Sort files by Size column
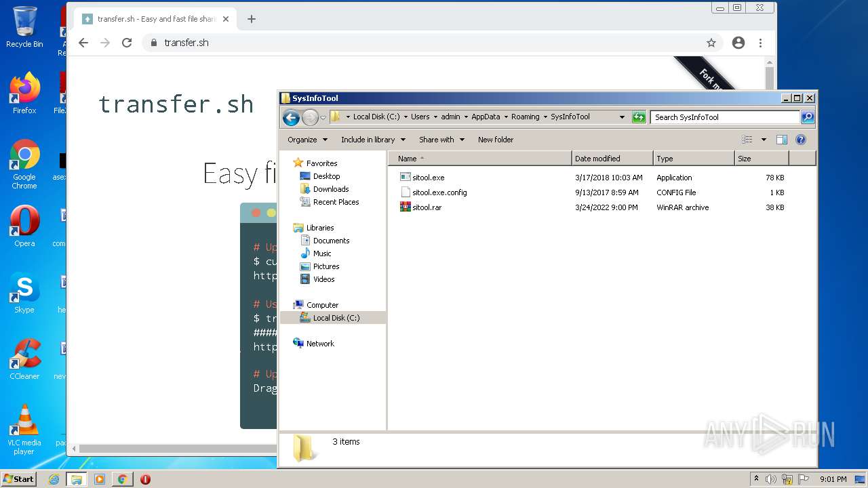 (762, 159)
